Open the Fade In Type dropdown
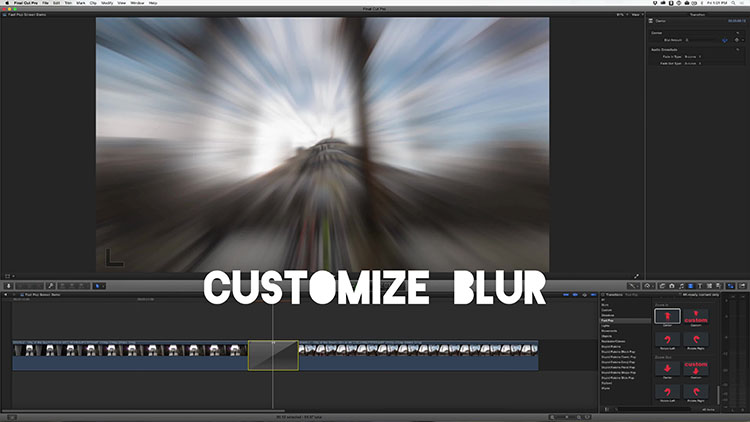Image resolution: width=750 pixels, height=422 pixels. point(693,56)
